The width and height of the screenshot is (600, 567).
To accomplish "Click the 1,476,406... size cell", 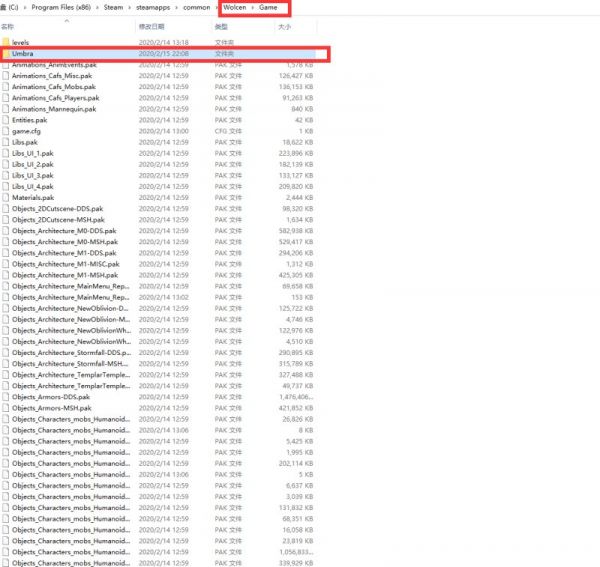I will pos(296,397).
